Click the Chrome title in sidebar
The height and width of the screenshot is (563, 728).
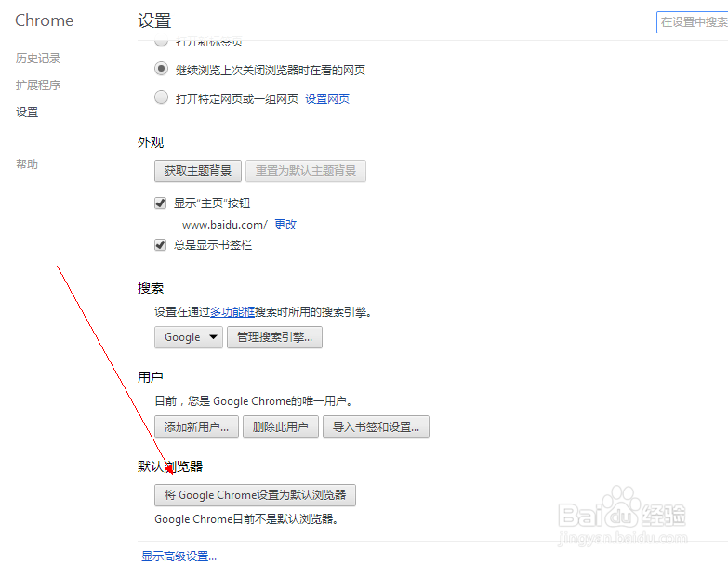click(x=44, y=20)
